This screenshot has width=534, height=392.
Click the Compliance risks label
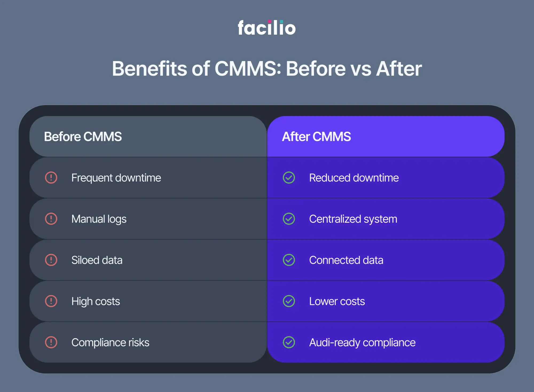point(110,343)
